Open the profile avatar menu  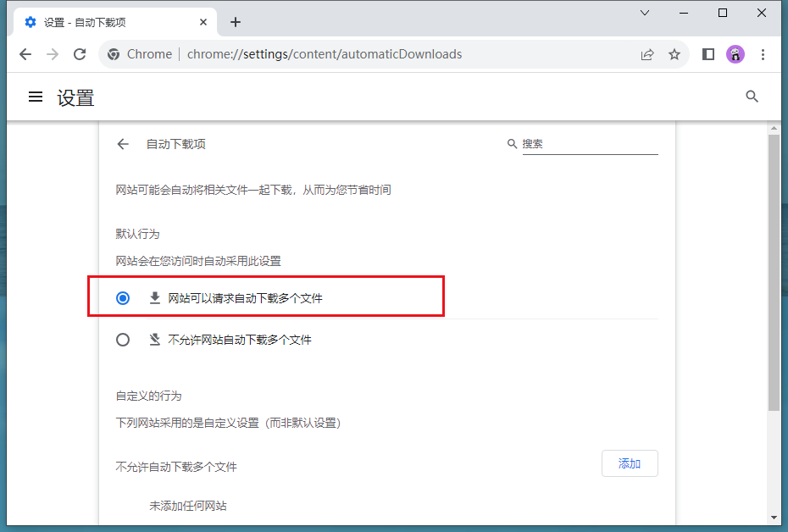coord(735,54)
